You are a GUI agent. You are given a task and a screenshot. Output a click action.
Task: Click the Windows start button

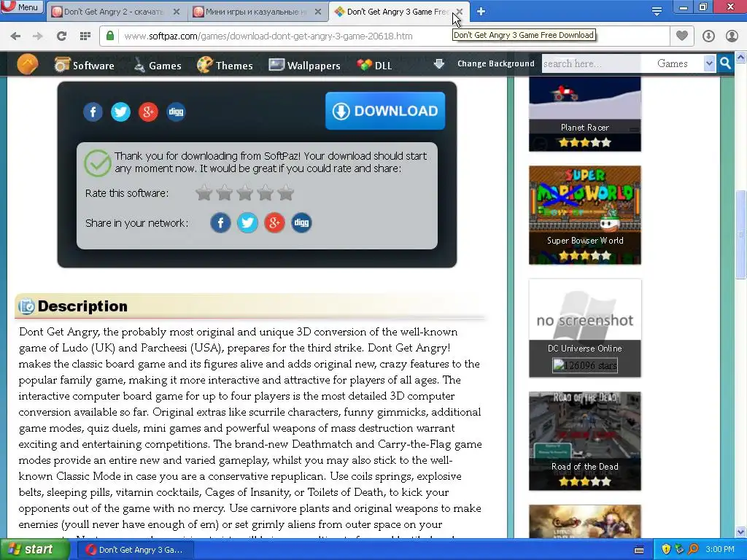click(x=34, y=550)
